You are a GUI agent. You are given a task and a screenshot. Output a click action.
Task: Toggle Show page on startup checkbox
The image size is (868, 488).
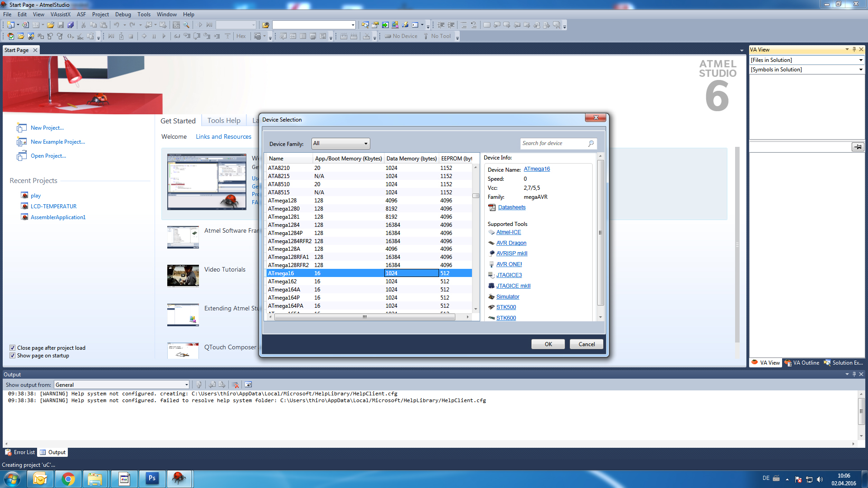click(13, 356)
